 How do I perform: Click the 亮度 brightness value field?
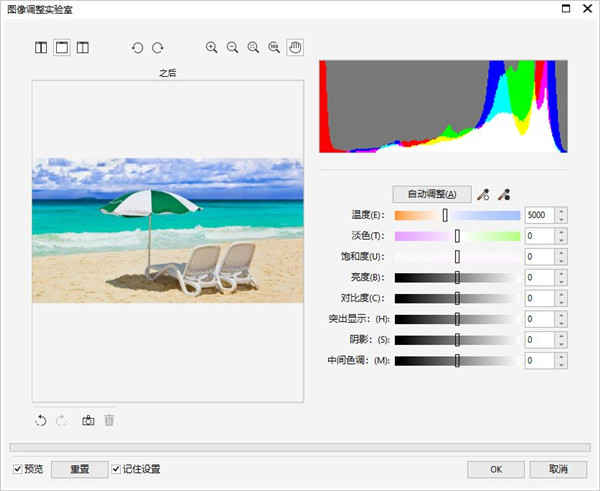540,277
